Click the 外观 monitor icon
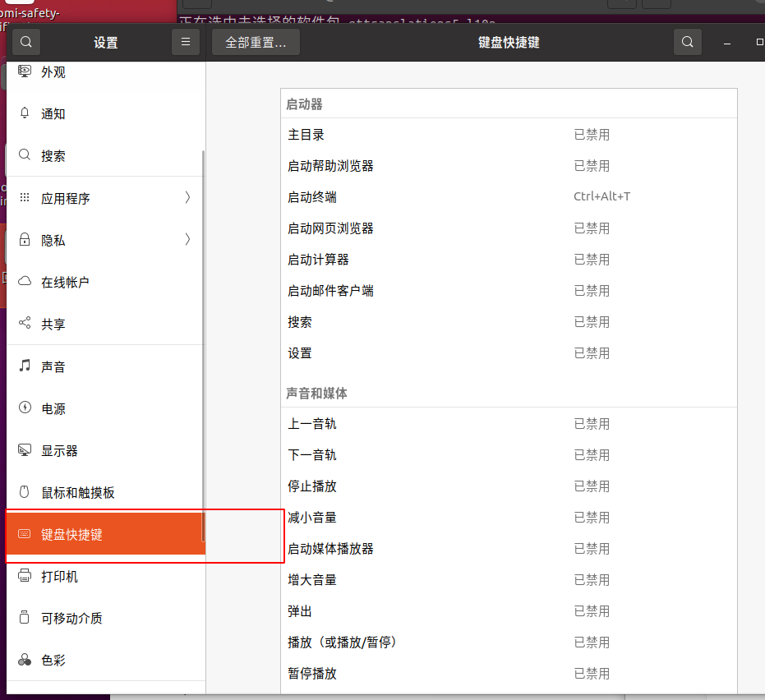Image resolution: width=765 pixels, height=700 pixels. [25, 71]
